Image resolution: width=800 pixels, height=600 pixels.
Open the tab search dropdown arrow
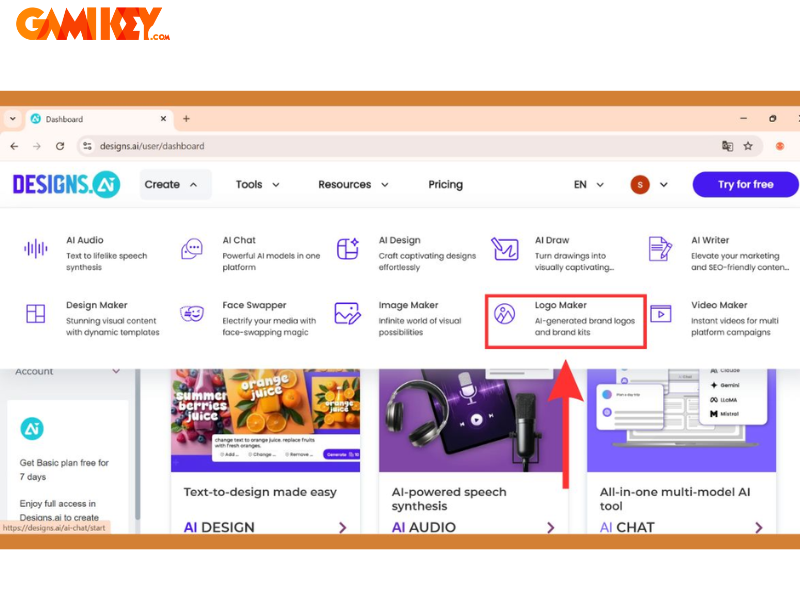click(13, 119)
